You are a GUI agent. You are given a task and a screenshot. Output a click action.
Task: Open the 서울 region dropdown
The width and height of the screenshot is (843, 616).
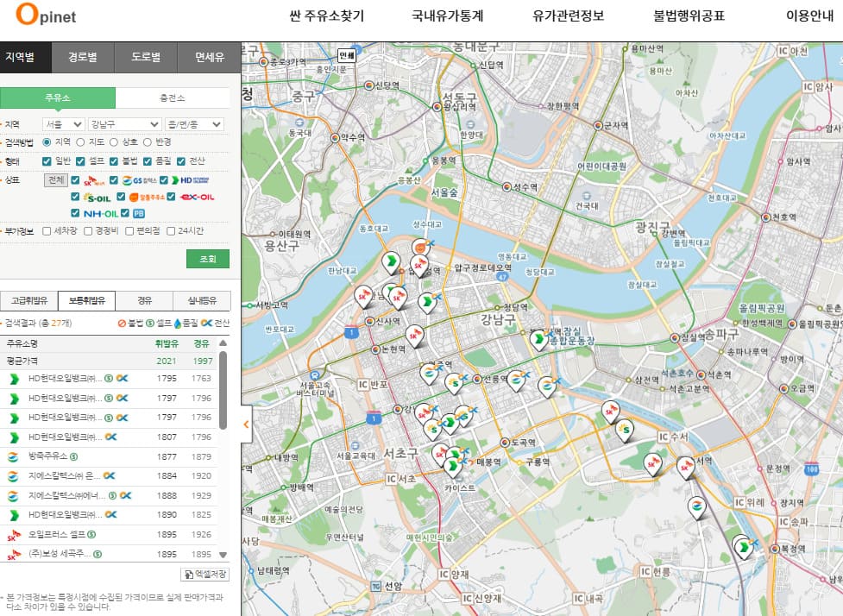pos(64,124)
